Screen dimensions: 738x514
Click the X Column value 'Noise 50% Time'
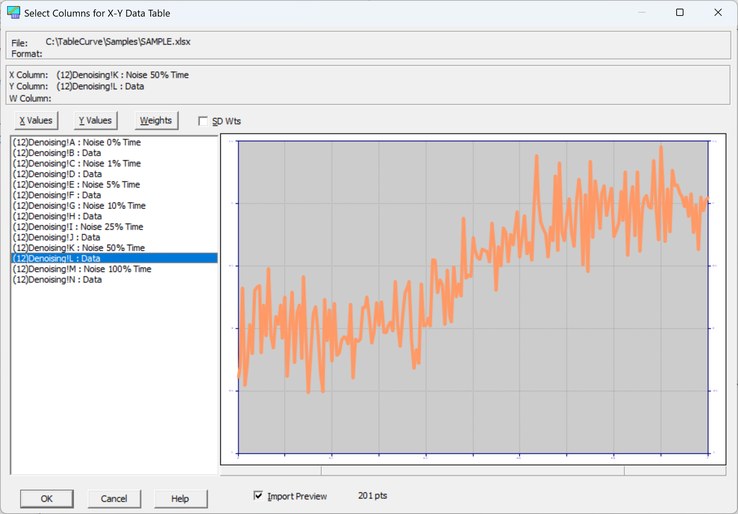tap(157, 75)
